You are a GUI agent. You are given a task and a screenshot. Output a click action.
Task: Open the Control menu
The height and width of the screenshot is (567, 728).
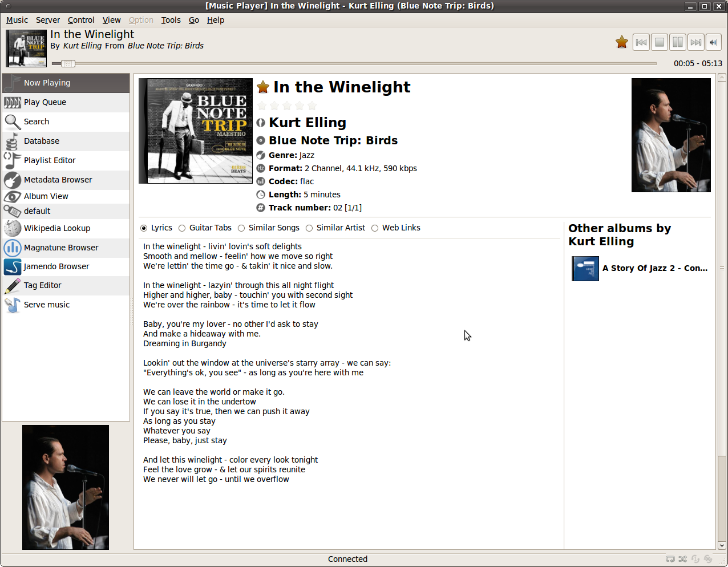pos(81,20)
